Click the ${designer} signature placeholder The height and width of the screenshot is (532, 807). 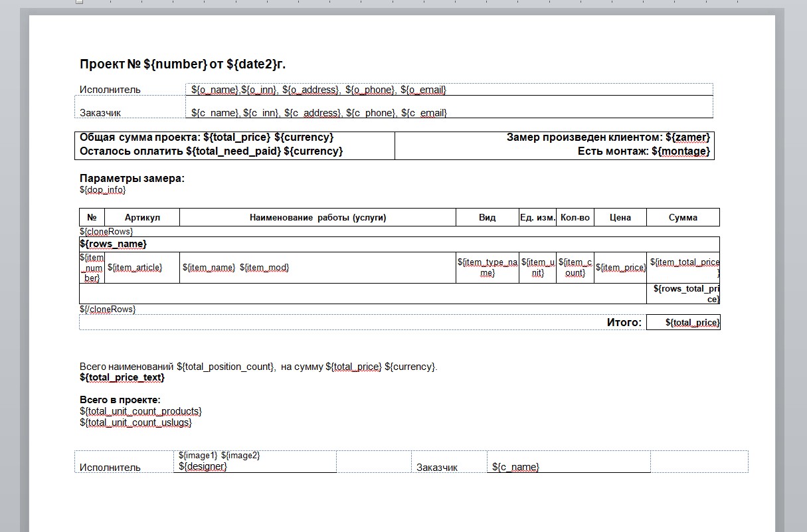[x=203, y=466]
